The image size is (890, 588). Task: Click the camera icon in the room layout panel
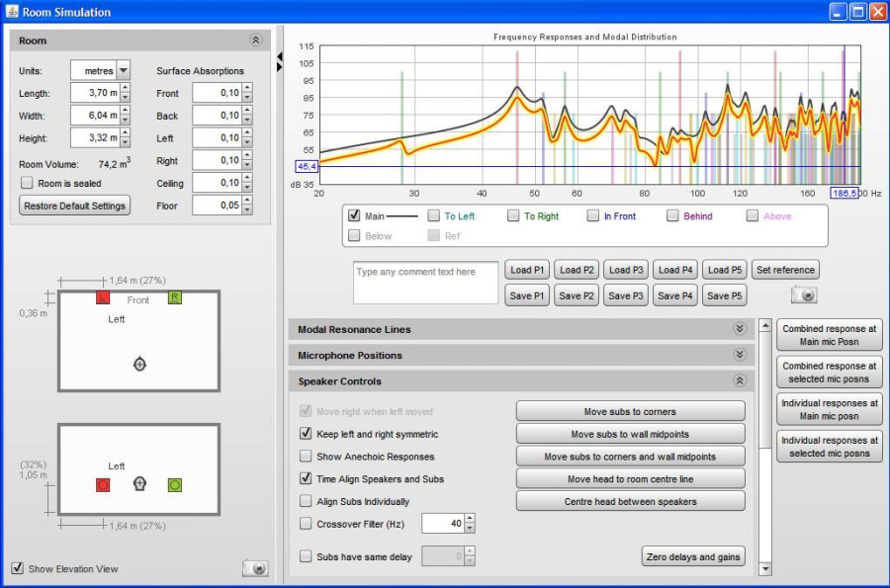click(255, 568)
